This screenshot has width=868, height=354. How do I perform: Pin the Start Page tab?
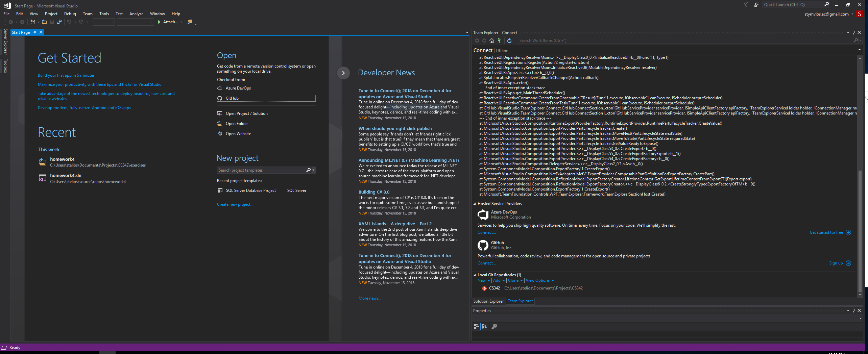click(x=34, y=32)
